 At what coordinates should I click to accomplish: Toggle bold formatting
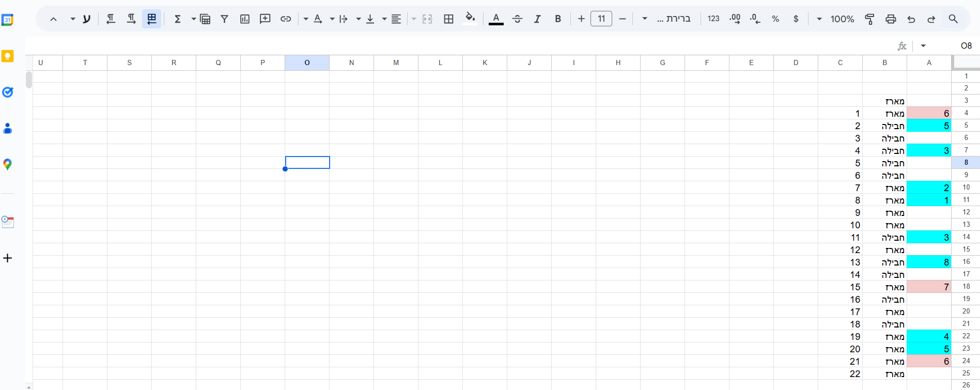(x=558, y=19)
